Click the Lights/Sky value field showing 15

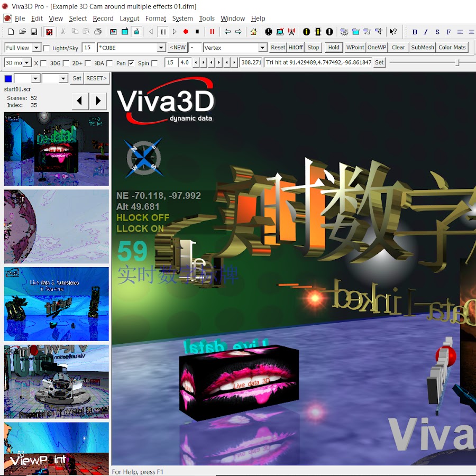(88, 48)
